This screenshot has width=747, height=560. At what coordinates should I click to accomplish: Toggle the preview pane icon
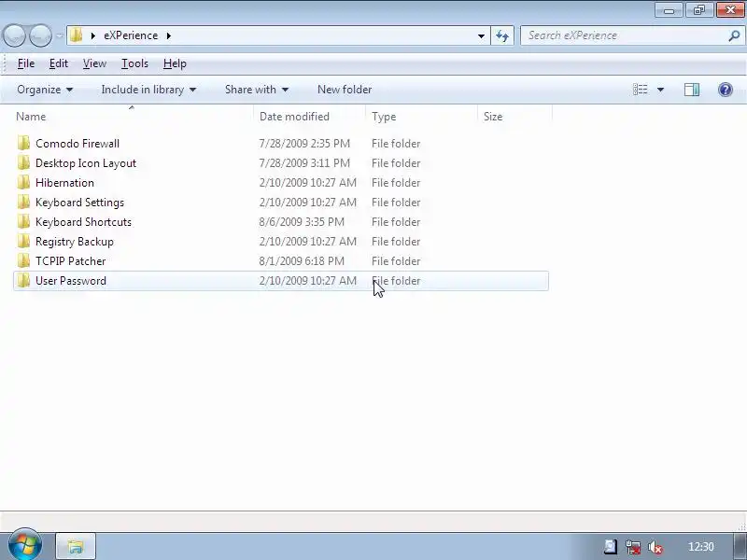click(692, 90)
